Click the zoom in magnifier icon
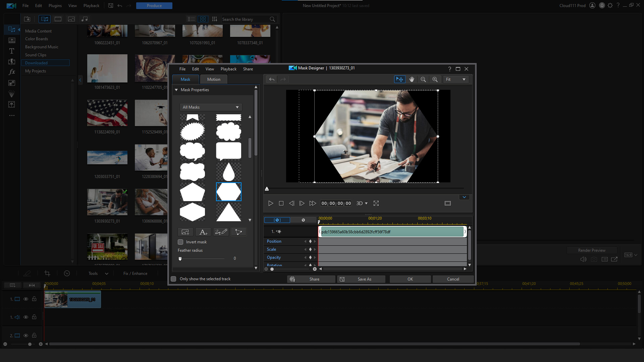This screenshot has height=362, width=644. 435,79
